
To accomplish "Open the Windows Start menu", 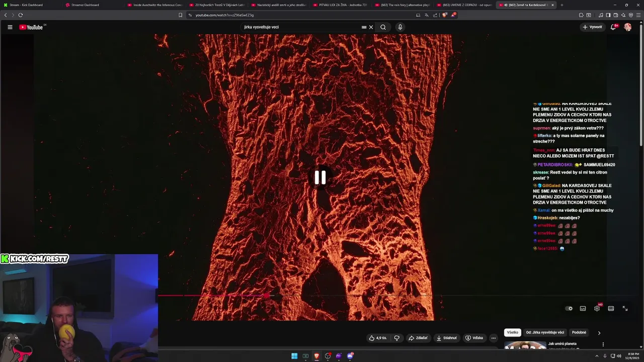I will (294, 356).
